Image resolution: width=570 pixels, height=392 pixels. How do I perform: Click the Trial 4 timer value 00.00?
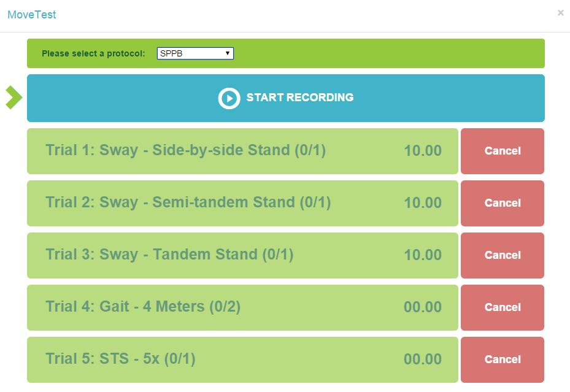pos(423,307)
